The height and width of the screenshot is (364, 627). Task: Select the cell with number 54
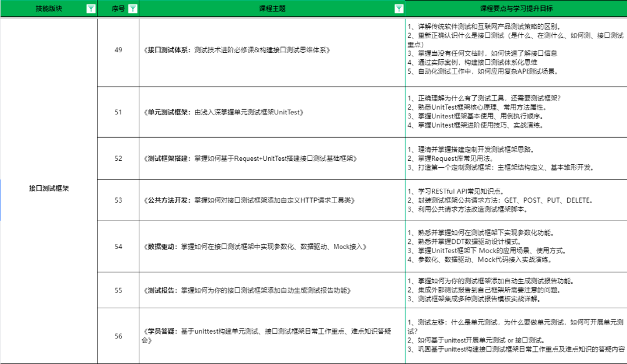click(118, 246)
